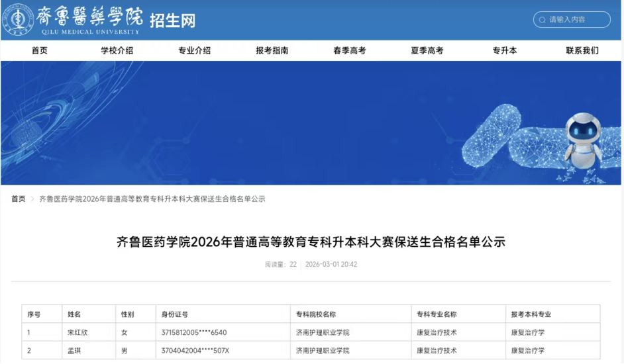The image size is (624, 364).
Task: Open the 首页 navigation menu item
Action: [39, 50]
